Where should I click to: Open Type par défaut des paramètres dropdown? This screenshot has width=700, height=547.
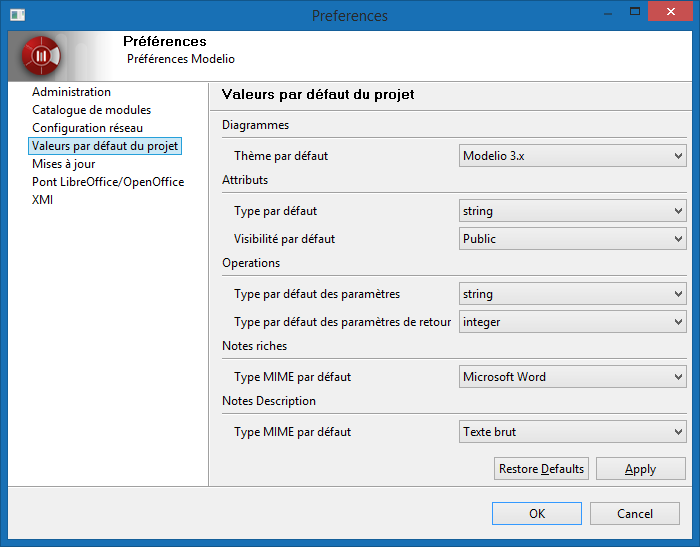tap(572, 294)
